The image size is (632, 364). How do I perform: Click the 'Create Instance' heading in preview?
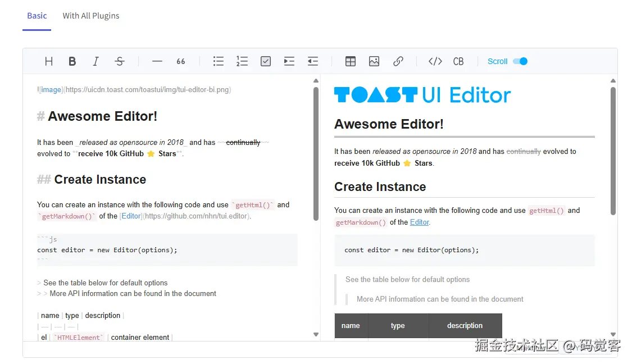tap(380, 186)
